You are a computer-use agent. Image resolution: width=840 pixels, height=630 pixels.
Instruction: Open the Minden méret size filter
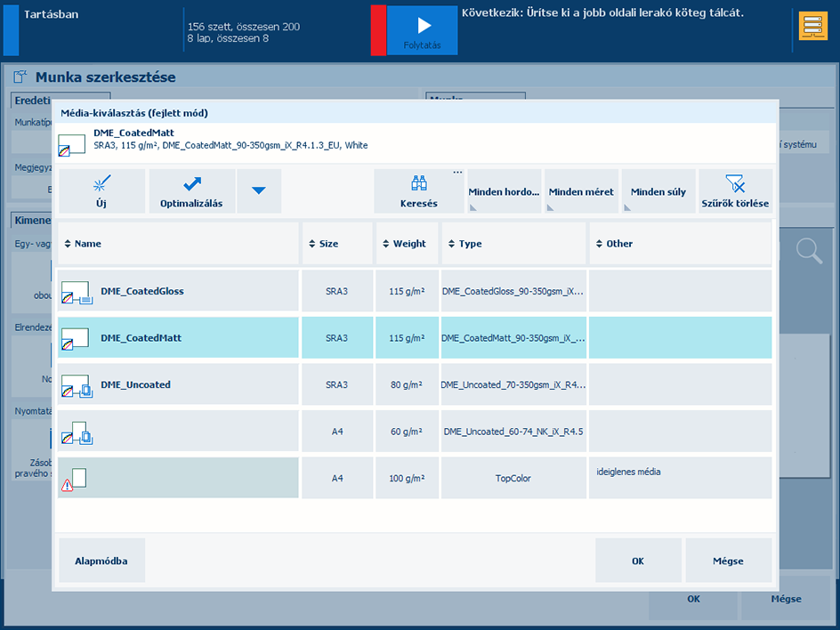[581, 191]
